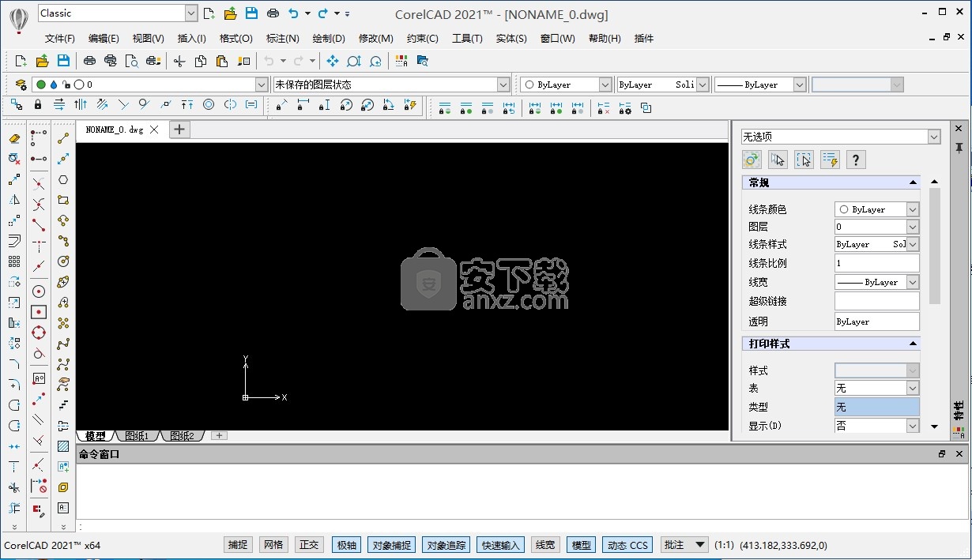Viewport: 972px width, 560px height.
Task: Select the Polygon hexagon tool
Action: [x=63, y=179]
